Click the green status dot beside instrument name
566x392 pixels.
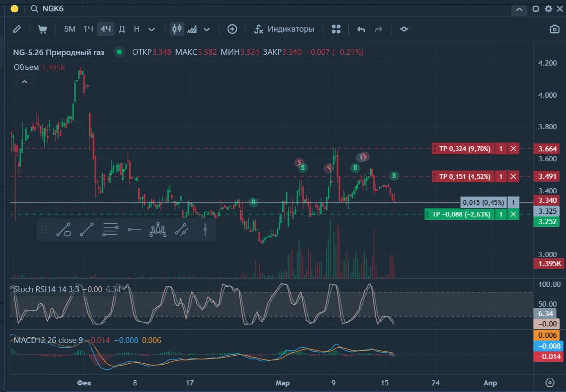[119, 52]
